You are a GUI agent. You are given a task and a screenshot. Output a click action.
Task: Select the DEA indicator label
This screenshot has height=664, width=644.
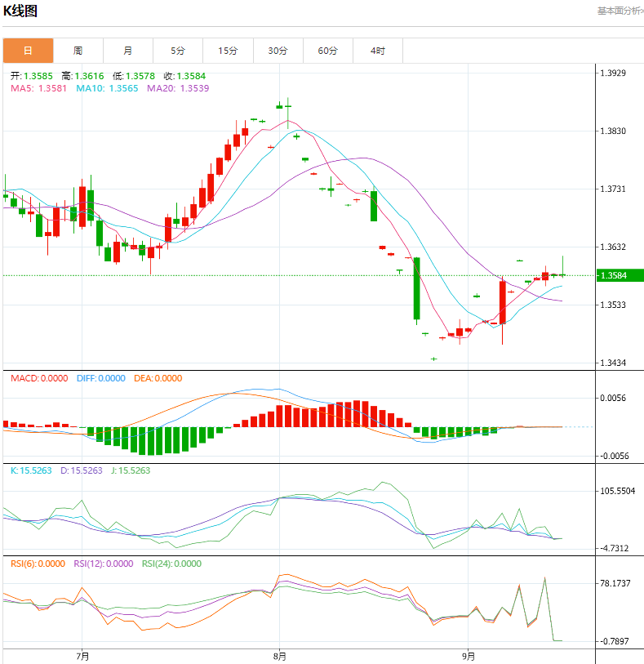point(157,378)
